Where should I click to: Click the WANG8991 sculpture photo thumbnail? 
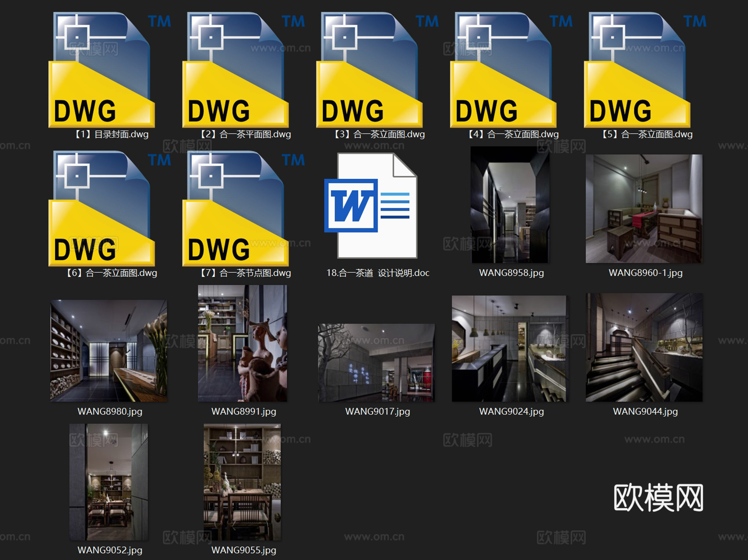[x=242, y=343]
